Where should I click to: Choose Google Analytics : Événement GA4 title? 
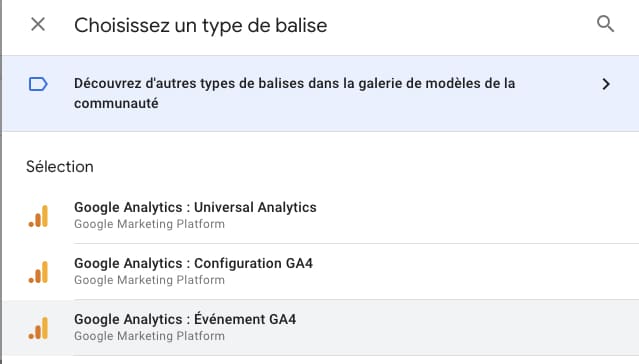coord(185,319)
